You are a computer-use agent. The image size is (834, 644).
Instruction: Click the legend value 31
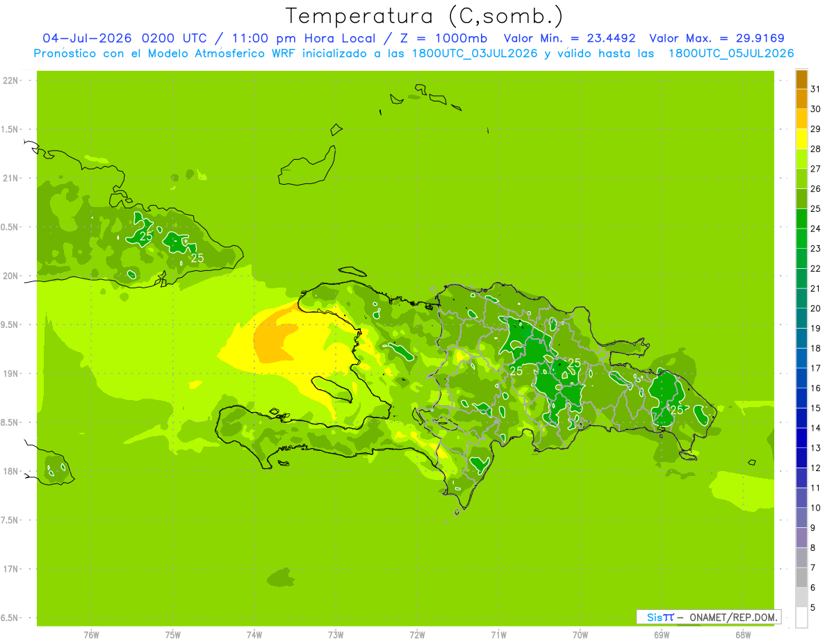pyautogui.click(x=815, y=89)
